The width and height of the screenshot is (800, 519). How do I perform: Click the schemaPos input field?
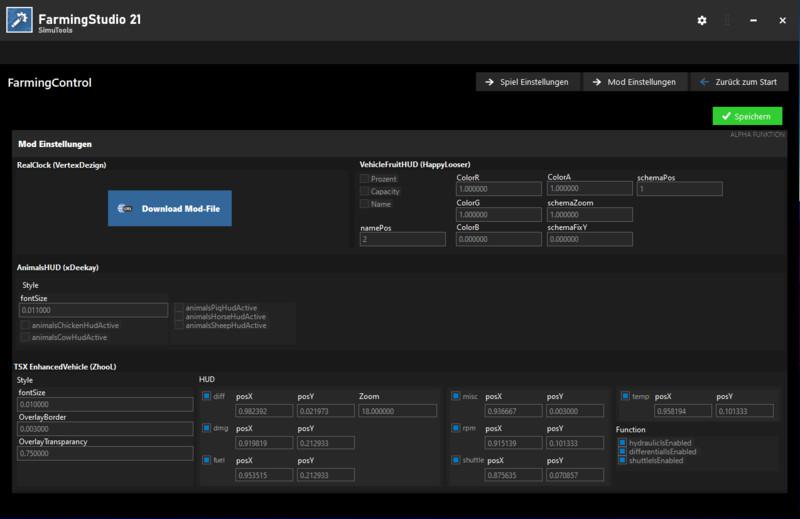tap(679, 189)
